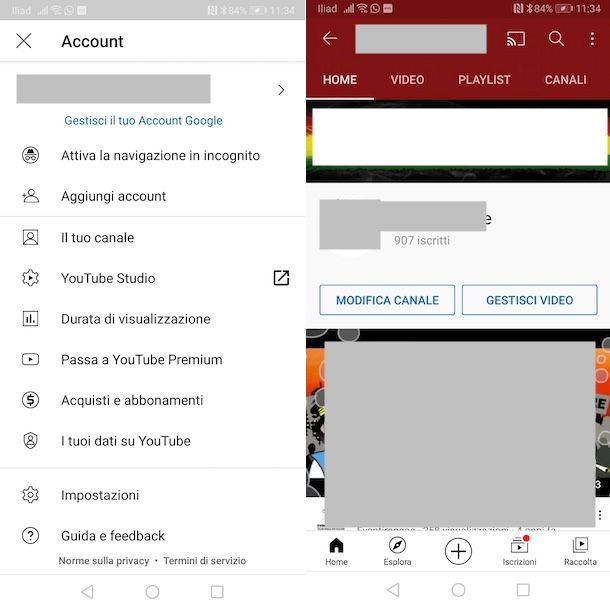The width and height of the screenshot is (610, 610).
Task: Tap the watch time bar chart icon
Action: pos(30,319)
